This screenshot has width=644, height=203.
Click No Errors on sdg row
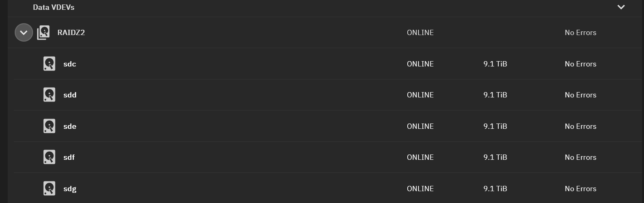(580, 189)
